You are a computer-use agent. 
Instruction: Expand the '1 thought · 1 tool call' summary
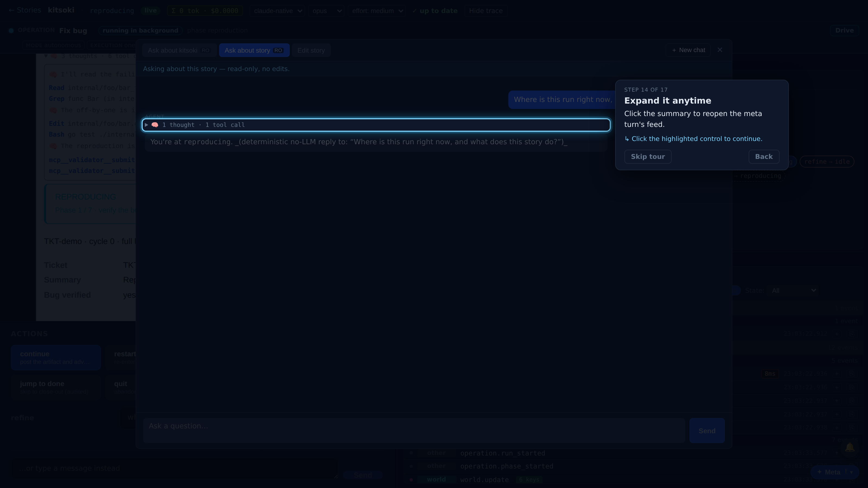pos(376,125)
